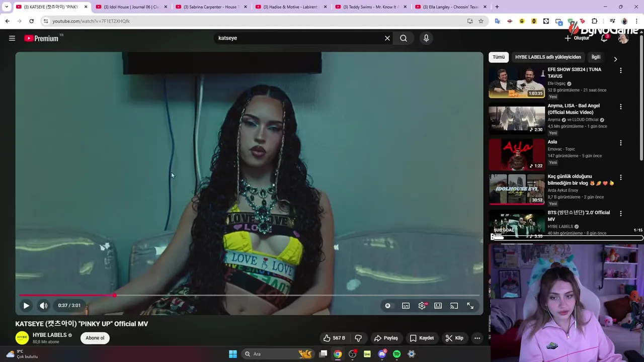This screenshot has height=362, width=644.
Task: Create a clip with Klip button
Action: pyautogui.click(x=454, y=338)
